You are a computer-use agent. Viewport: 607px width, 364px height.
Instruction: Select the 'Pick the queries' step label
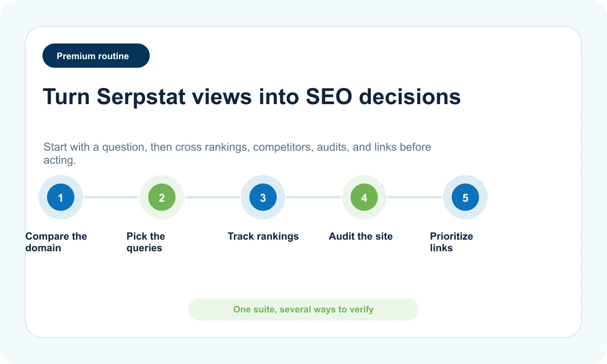pyautogui.click(x=146, y=242)
